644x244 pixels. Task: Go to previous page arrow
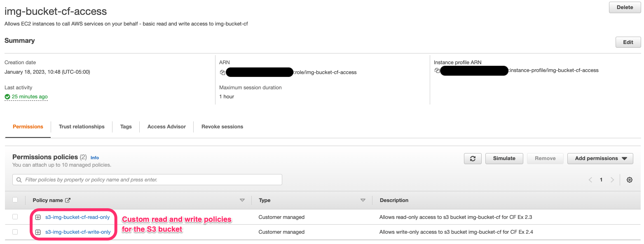click(x=590, y=180)
